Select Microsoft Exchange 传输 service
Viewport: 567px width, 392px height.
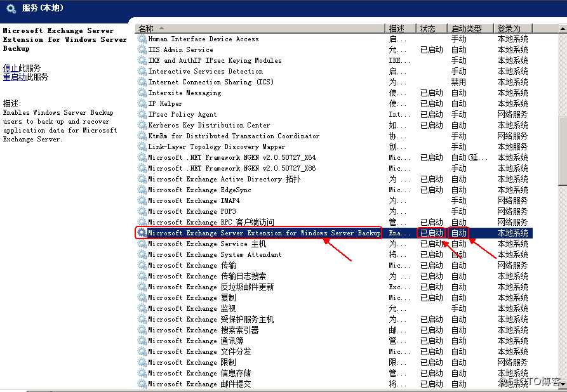(335, 265)
